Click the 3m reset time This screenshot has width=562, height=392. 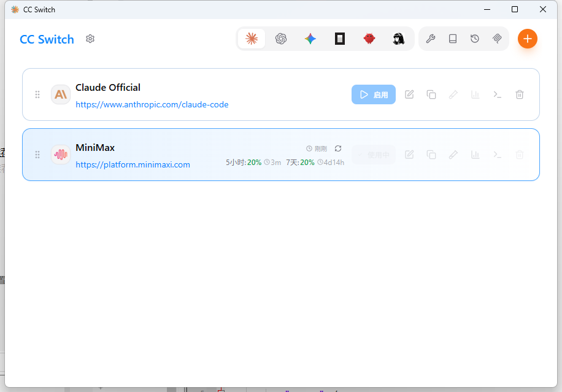point(273,163)
